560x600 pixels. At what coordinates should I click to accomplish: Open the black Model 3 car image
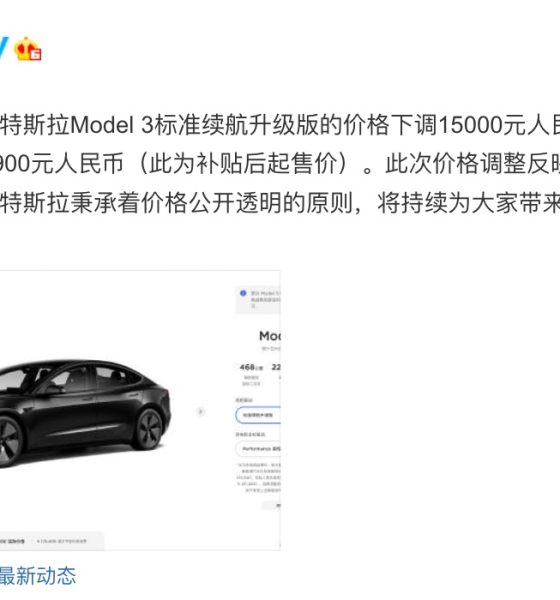(x=83, y=412)
